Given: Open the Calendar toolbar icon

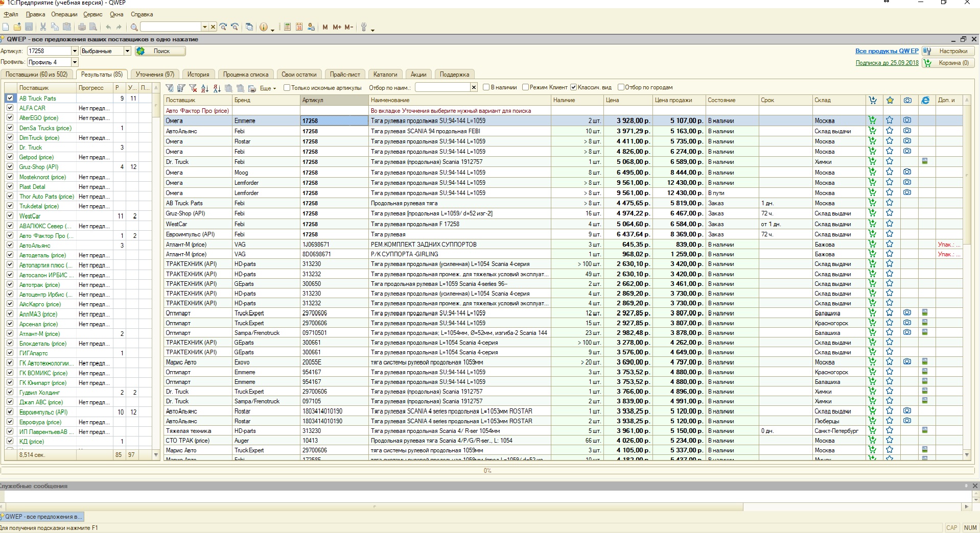Looking at the screenshot, I should (x=299, y=27).
